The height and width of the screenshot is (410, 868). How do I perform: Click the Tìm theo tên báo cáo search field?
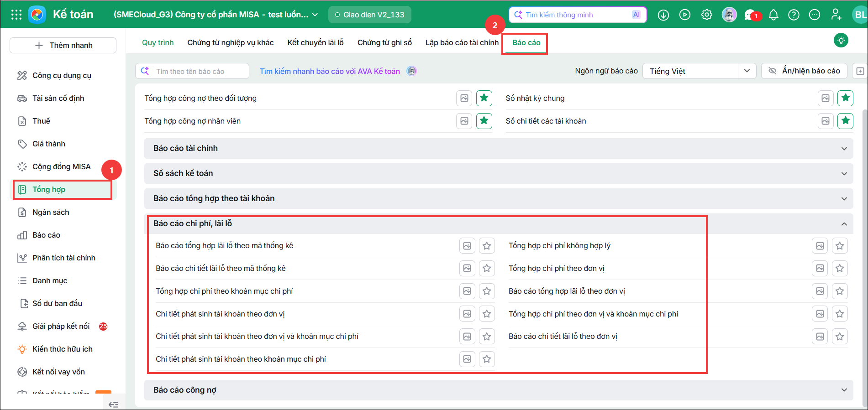(x=192, y=71)
